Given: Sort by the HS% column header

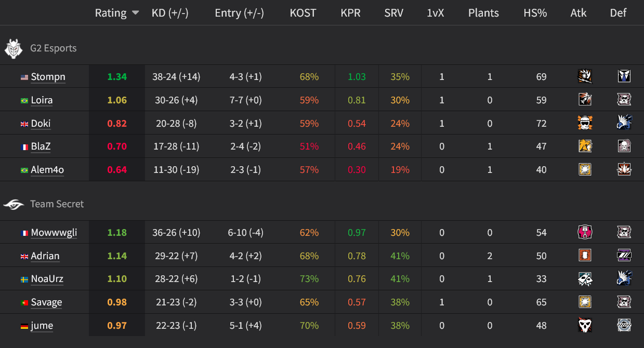Looking at the screenshot, I should (535, 13).
